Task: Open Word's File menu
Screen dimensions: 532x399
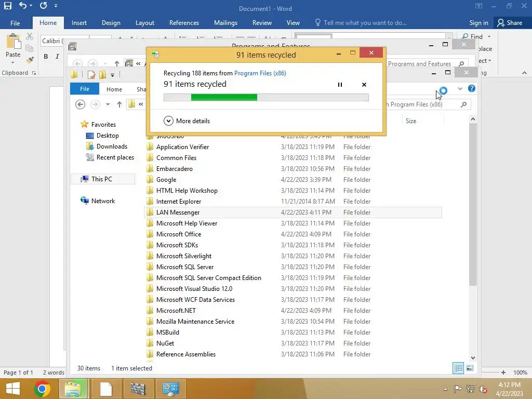Action: click(x=15, y=23)
